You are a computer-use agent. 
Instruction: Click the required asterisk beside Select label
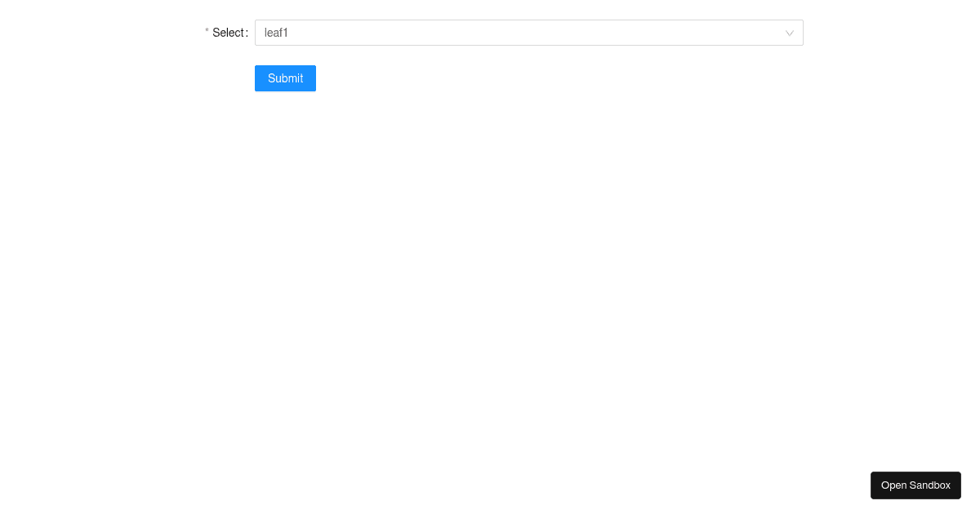pos(206,33)
